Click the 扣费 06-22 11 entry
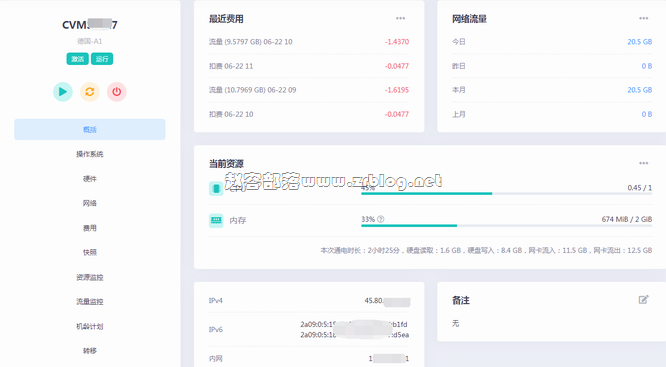The width and height of the screenshot is (666, 367). (231, 66)
